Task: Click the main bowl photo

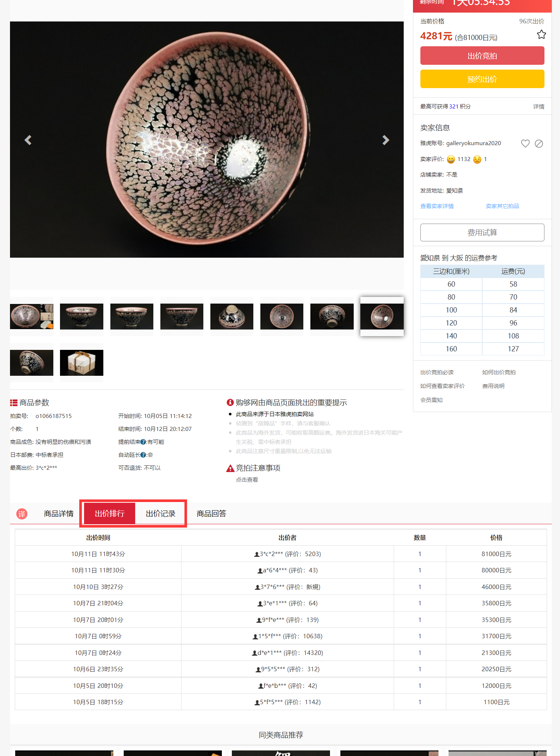Action: point(207,140)
